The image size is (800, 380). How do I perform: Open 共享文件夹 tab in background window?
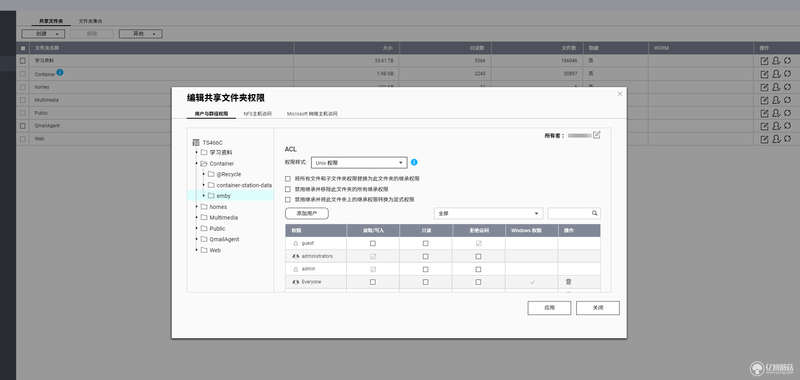pos(51,21)
